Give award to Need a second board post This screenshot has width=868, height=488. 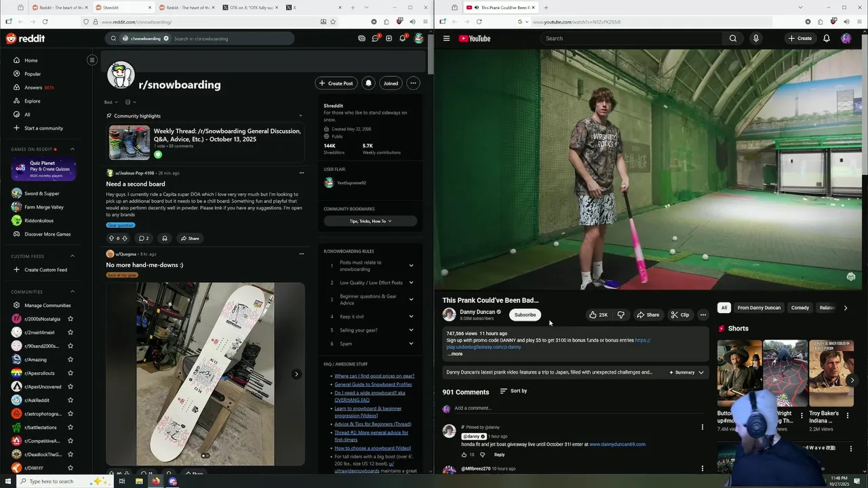click(x=164, y=239)
